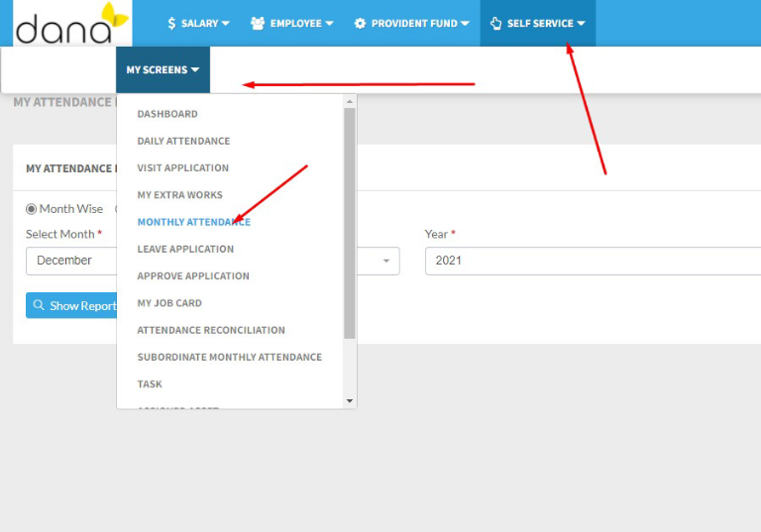
Task: Open Leave Application screen
Action: [x=185, y=249]
